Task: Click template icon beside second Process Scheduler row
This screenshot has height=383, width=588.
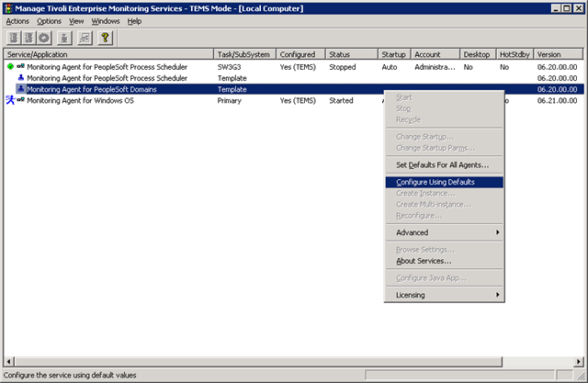Action: coord(21,77)
